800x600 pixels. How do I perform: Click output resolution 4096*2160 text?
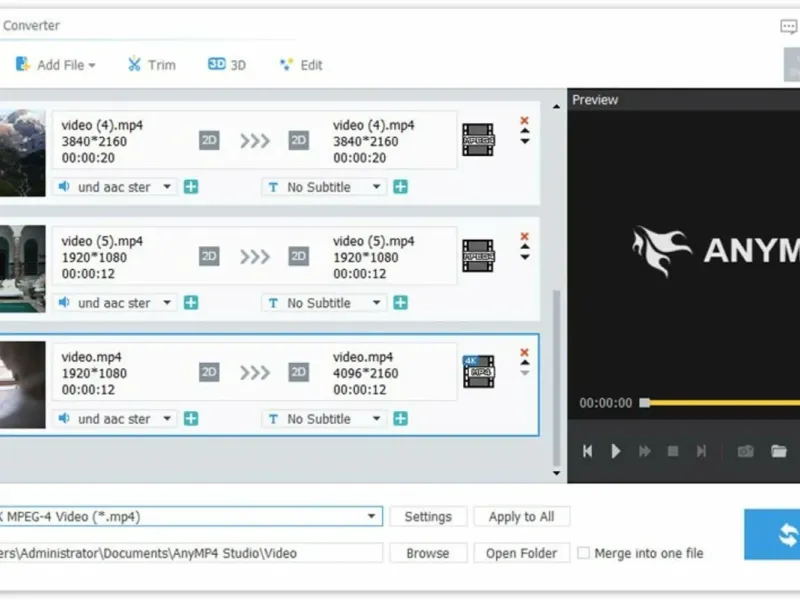365,373
